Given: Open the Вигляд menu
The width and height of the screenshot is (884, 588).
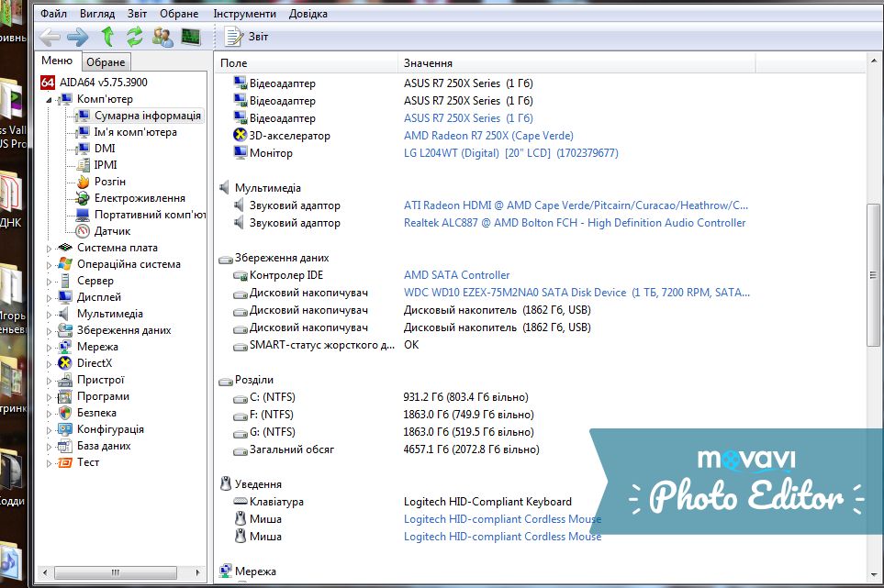Looking at the screenshot, I should coord(97,14).
